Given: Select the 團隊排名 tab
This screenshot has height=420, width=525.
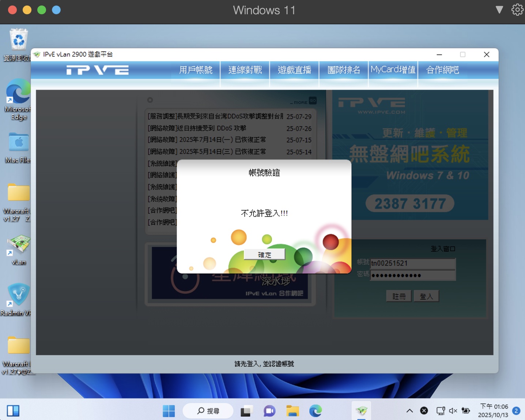Looking at the screenshot, I should click(344, 70).
